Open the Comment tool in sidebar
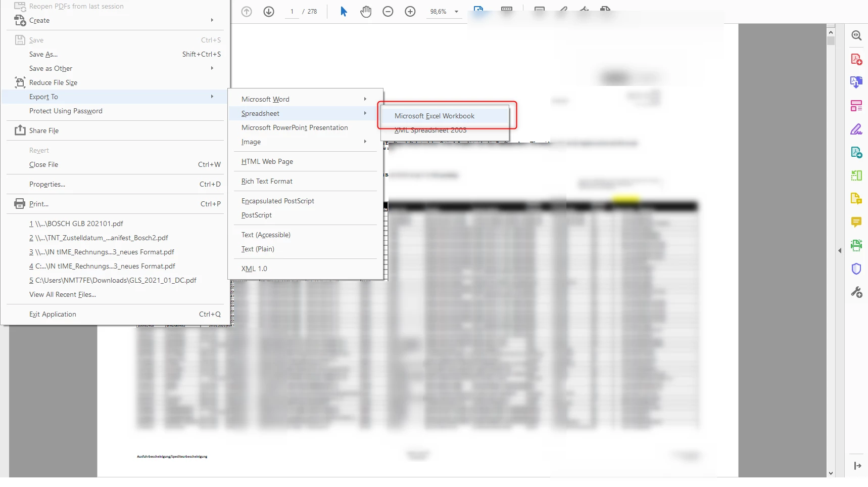868x487 pixels. point(856,222)
